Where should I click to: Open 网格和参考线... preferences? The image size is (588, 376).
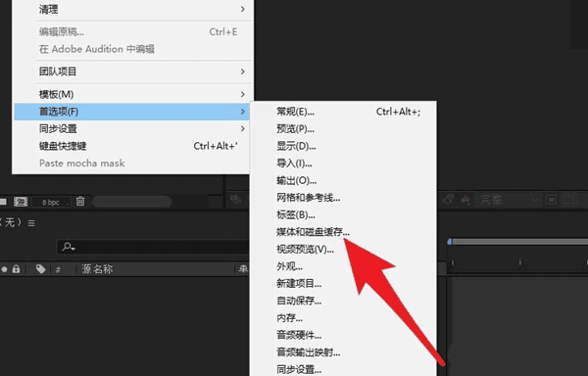(x=343, y=198)
